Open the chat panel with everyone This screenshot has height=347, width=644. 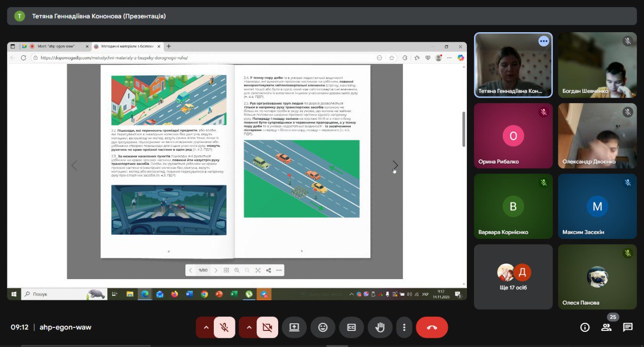pyautogui.click(x=627, y=327)
